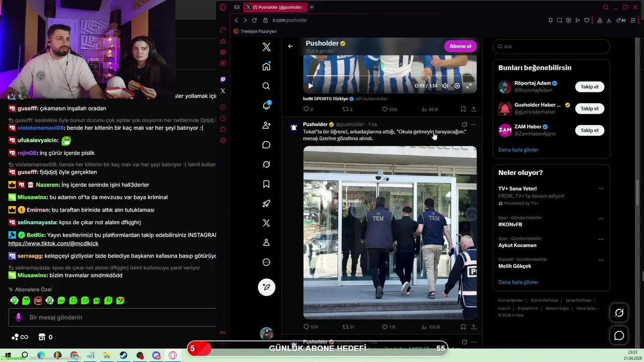Image resolution: width=644 pixels, height=362 pixels.
Task: Show more under Neler oluyor
Action: (518, 282)
